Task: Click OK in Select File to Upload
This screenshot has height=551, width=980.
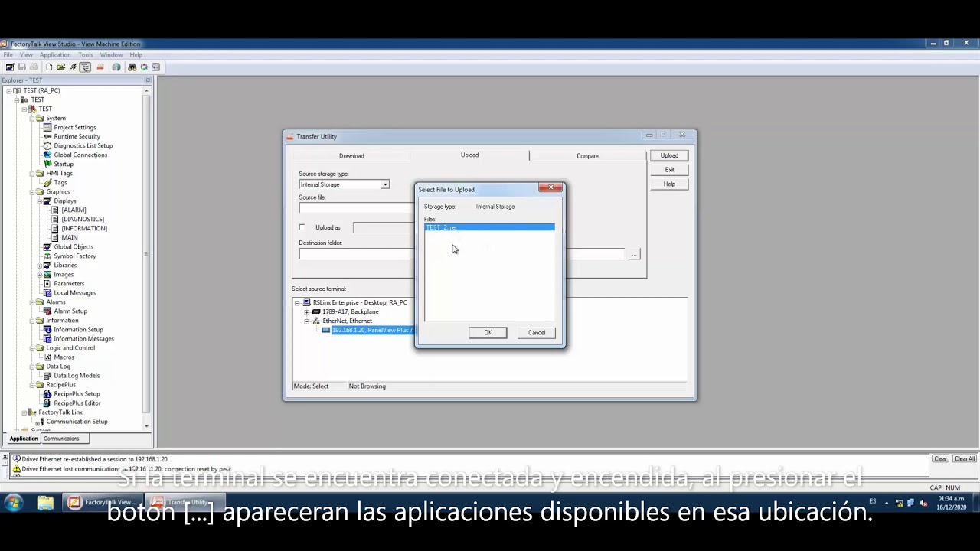Action: click(x=488, y=332)
